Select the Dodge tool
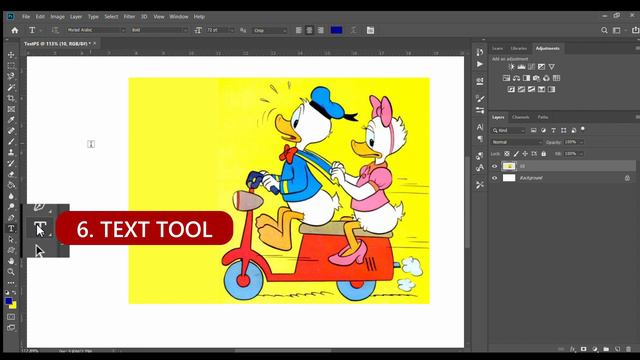Image resolution: width=640 pixels, height=360 pixels. click(11, 207)
